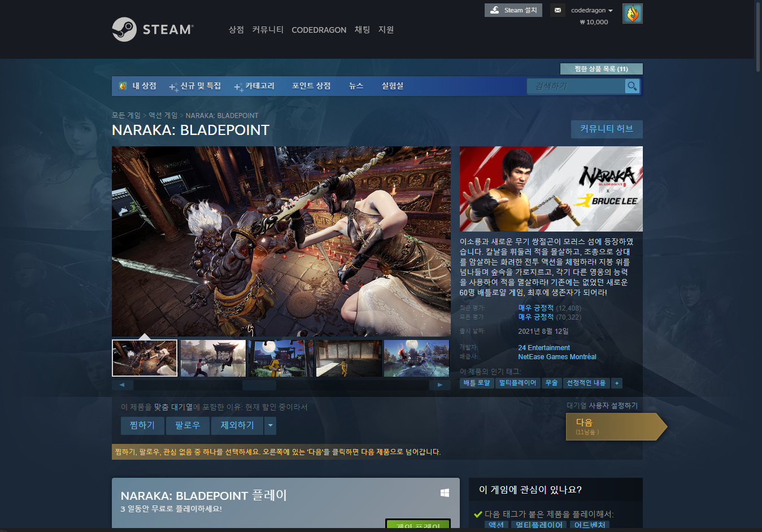Select fifth thumbnail with blue cherry scene
This screenshot has width=762, height=532.
416,358
